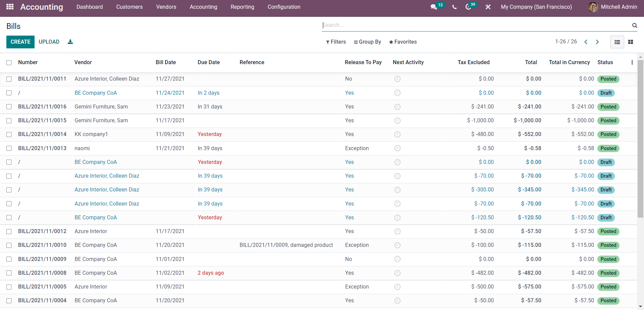
Task: Click the debug tools icon in header
Action: pyautogui.click(x=488, y=7)
